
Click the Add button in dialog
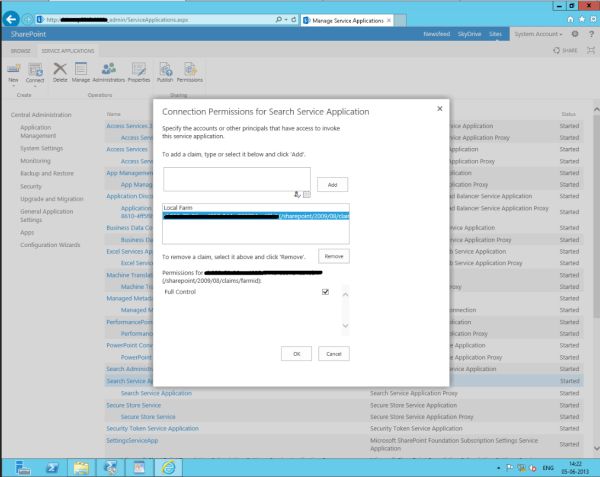[333, 184]
